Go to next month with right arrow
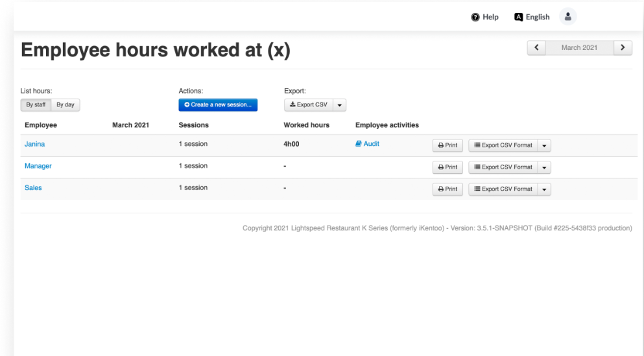Image resolution: width=644 pixels, height=356 pixels. (x=623, y=47)
